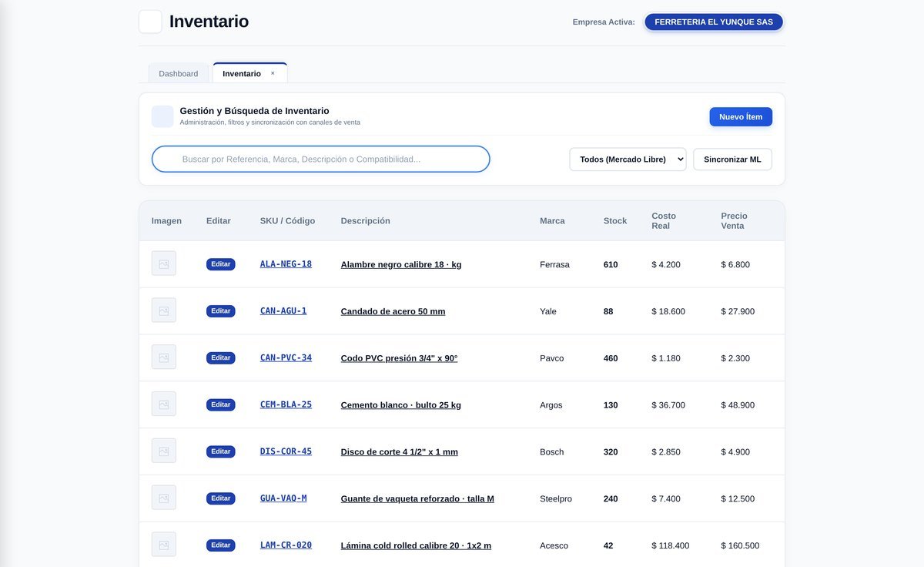The width and height of the screenshot is (924, 567).
Task: Click real cost $ 118.400
Action: point(671,545)
